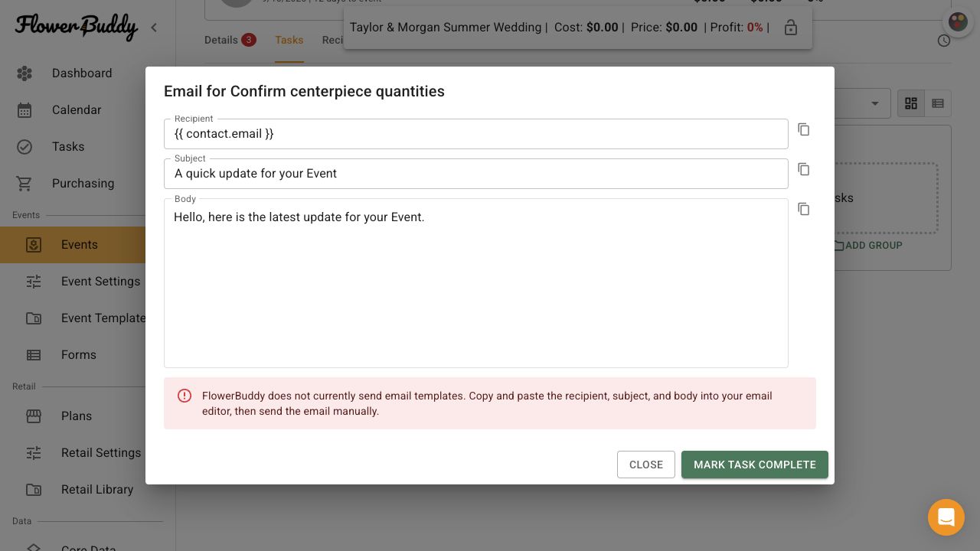980x551 pixels.
Task: Click Mark Task Complete button
Action: (755, 465)
